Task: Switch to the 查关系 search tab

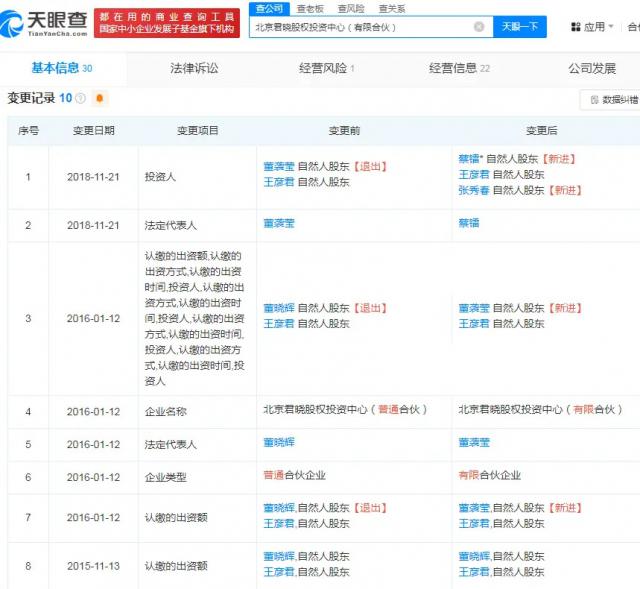Action: click(x=391, y=8)
